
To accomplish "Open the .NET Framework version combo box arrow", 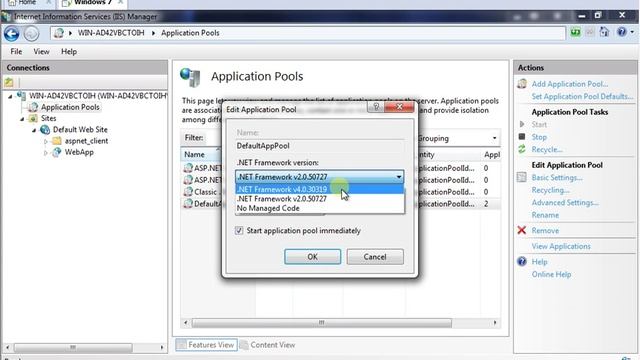I will pos(398,177).
